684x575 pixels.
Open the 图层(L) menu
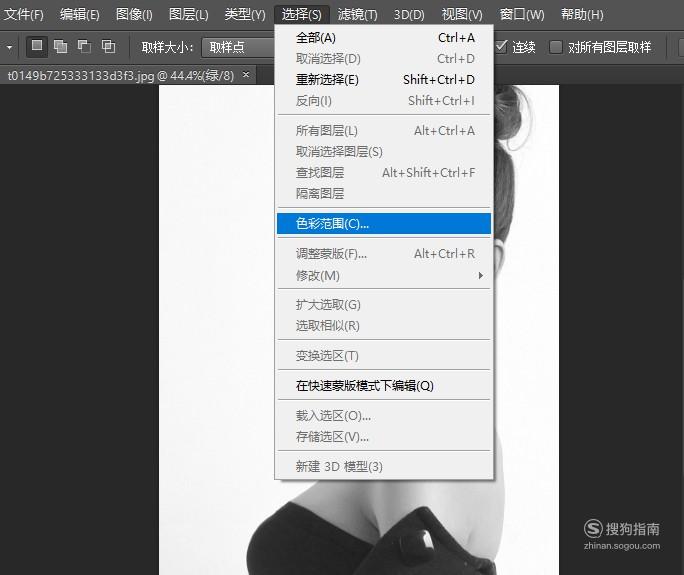pos(188,14)
